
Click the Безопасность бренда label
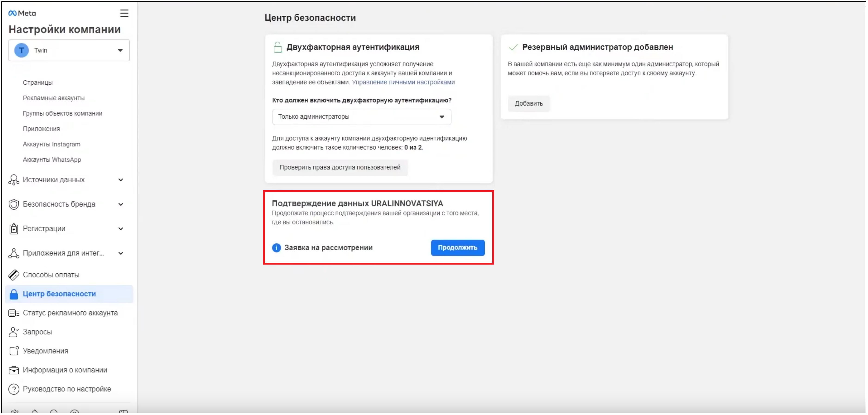(59, 204)
